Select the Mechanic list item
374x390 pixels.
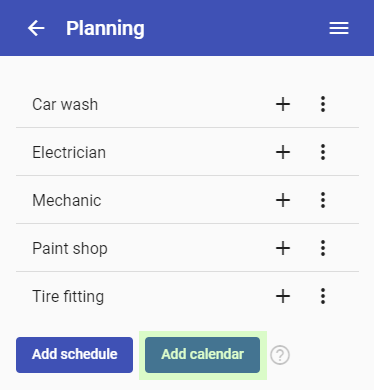pyautogui.click(x=187, y=200)
